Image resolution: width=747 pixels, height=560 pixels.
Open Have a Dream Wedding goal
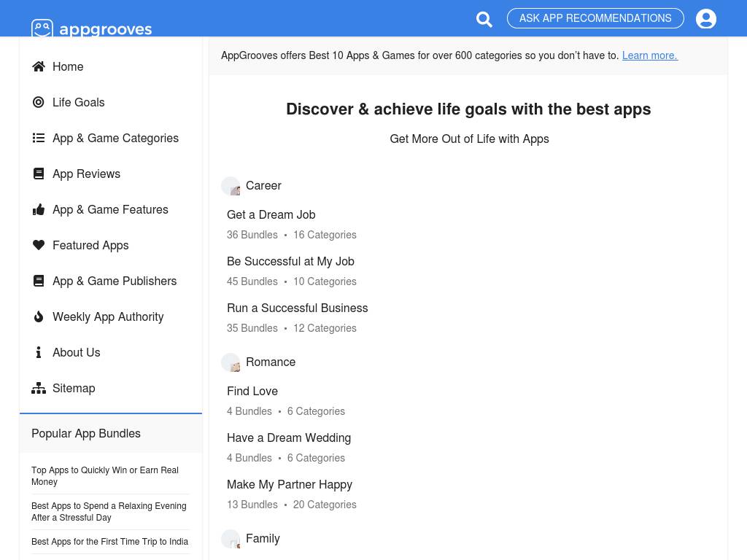(x=289, y=437)
